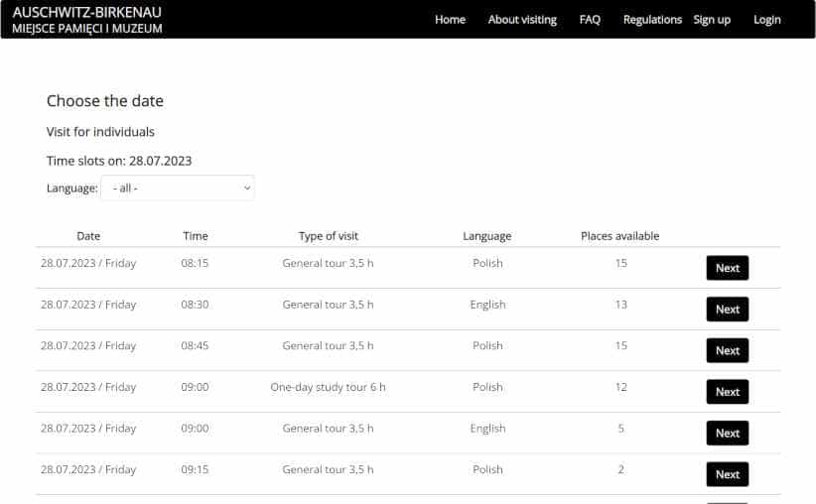This screenshot has width=816, height=504.
Task: Select the 09:15 time cell
Action: click(x=195, y=469)
